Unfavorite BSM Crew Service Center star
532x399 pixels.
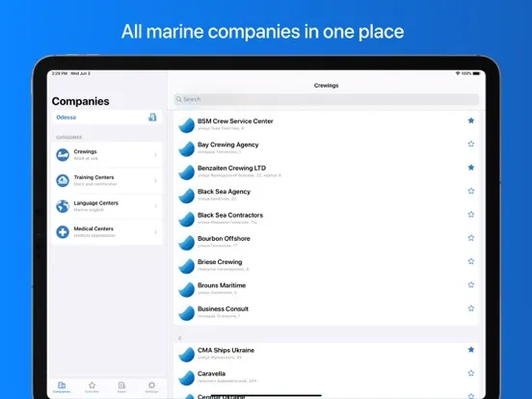[x=471, y=120]
